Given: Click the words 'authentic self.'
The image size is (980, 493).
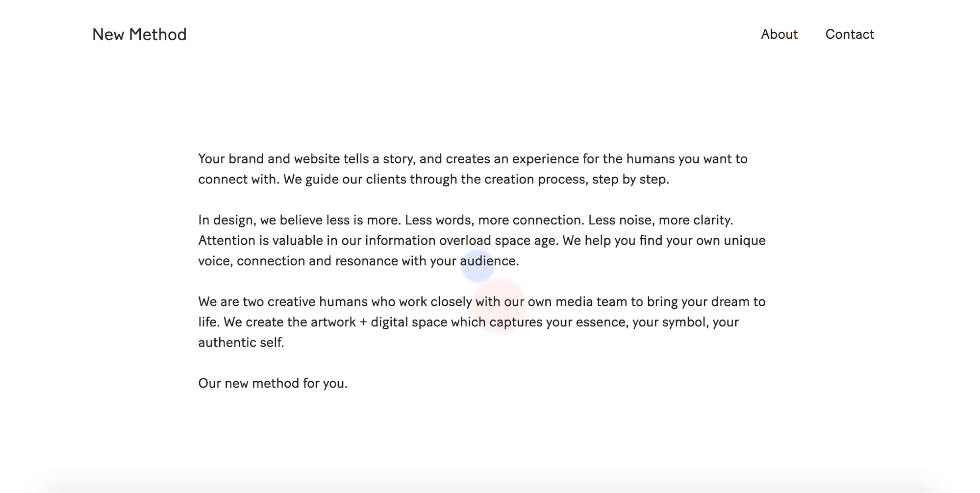Looking at the screenshot, I should 241,342.
